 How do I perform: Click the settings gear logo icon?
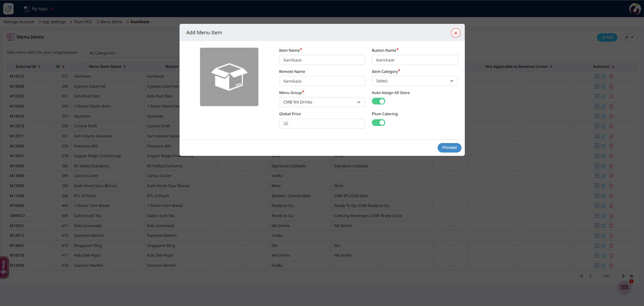[8, 9]
